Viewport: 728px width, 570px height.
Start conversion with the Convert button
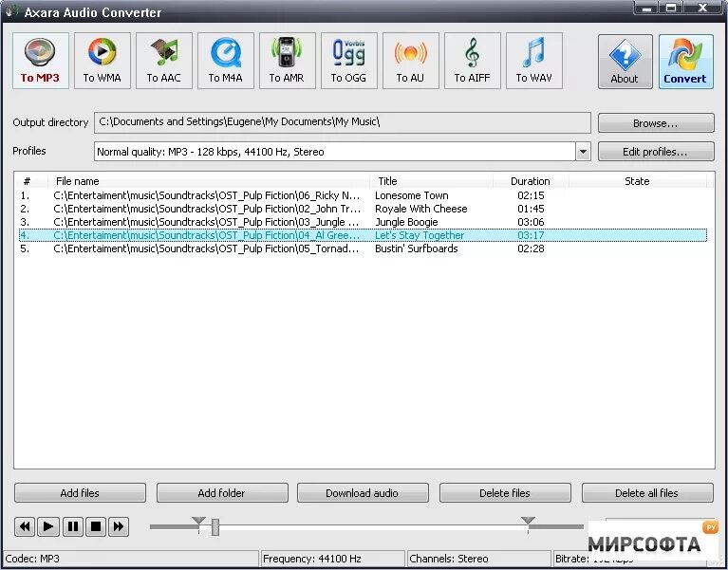pos(685,62)
